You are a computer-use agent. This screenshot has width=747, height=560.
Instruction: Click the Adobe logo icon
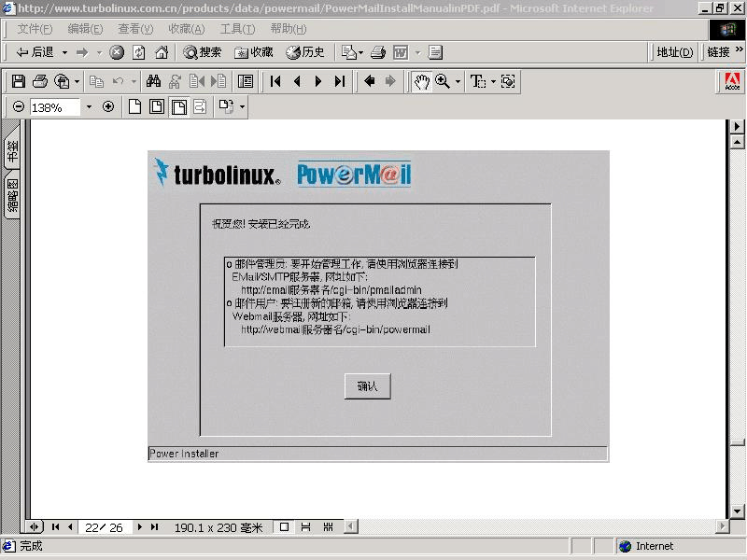tap(732, 81)
